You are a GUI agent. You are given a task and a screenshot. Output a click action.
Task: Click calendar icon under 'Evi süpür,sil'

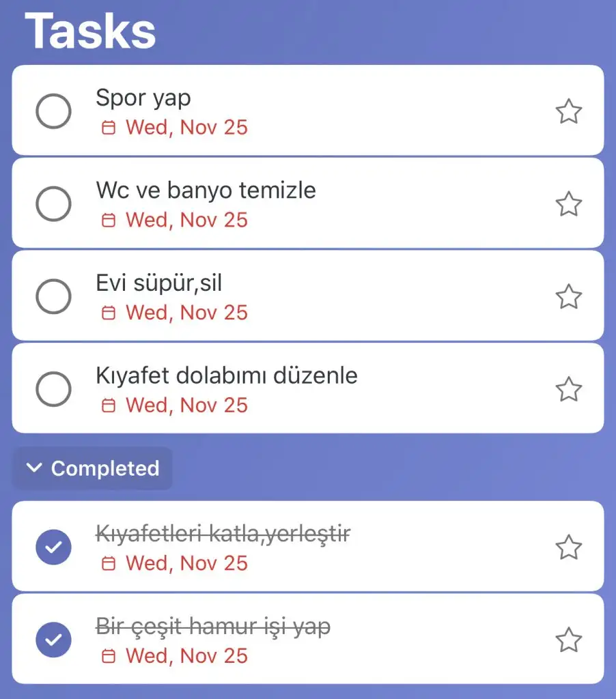pyautogui.click(x=108, y=313)
